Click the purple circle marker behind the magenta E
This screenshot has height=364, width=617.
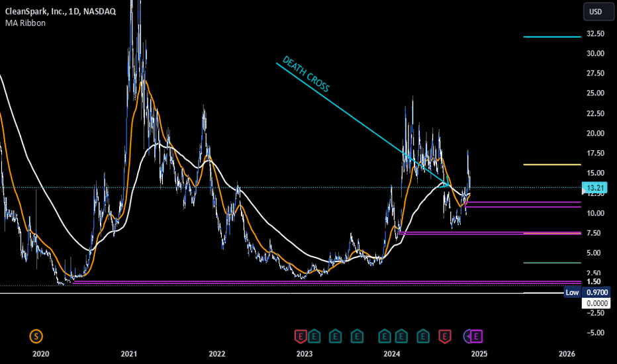(x=467, y=336)
